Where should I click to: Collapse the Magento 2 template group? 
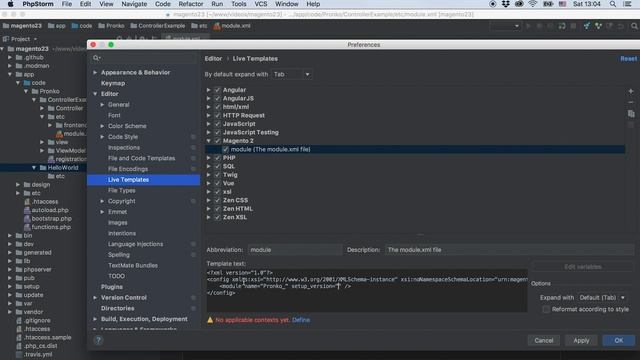click(x=209, y=141)
